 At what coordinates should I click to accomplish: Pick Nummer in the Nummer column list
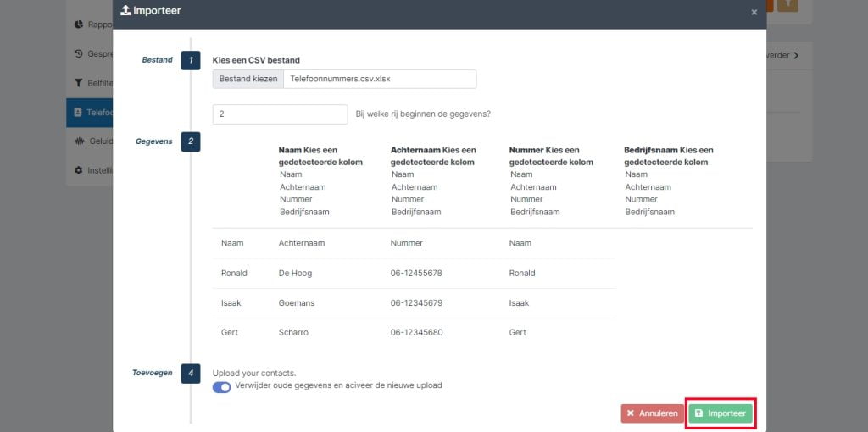click(526, 199)
